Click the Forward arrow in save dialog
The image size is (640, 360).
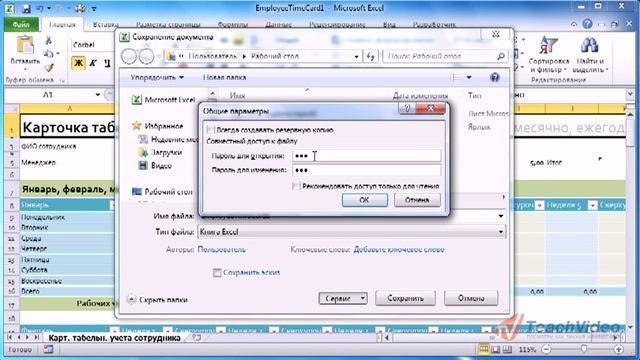(x=147, y=56)
